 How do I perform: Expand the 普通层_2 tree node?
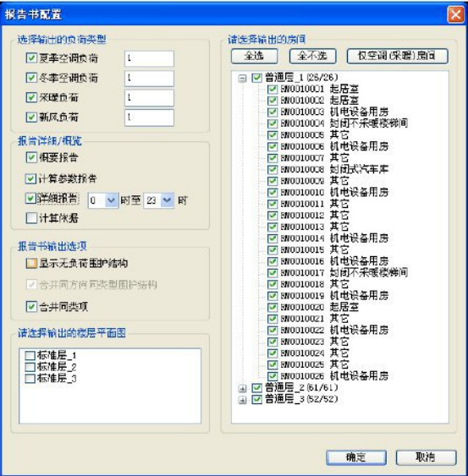coord(242,388)
